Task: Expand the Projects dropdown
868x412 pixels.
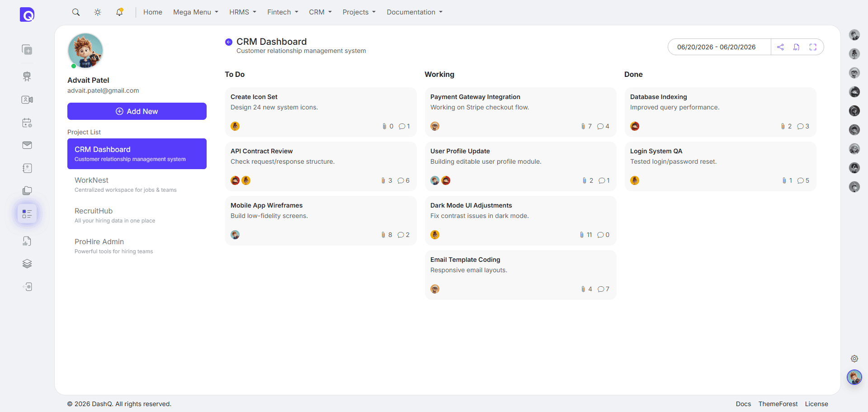Action: click(x=359, y=12)
